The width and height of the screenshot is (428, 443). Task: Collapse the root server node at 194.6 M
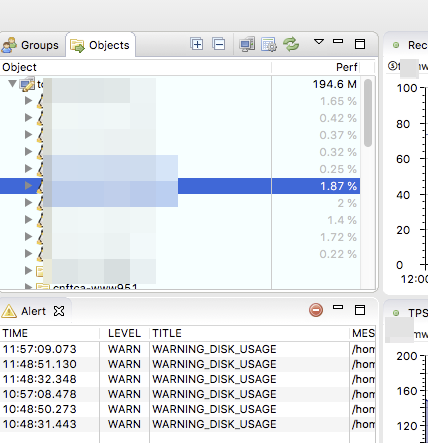click(x=13, y=83)
